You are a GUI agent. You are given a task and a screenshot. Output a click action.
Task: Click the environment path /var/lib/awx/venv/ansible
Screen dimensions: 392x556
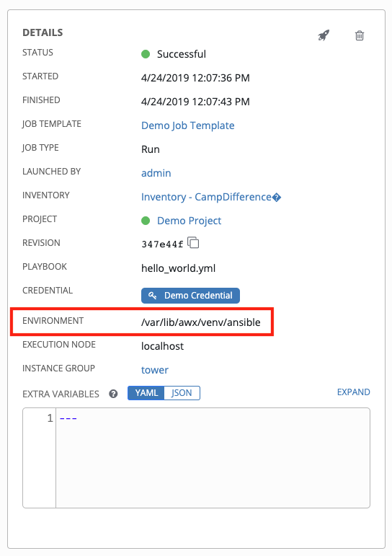(200, 322)
